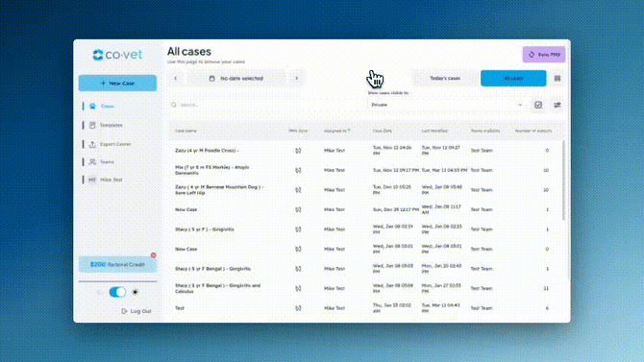Click PMS sync icon for Zazu Bernese row

click(x=298, y=189)
